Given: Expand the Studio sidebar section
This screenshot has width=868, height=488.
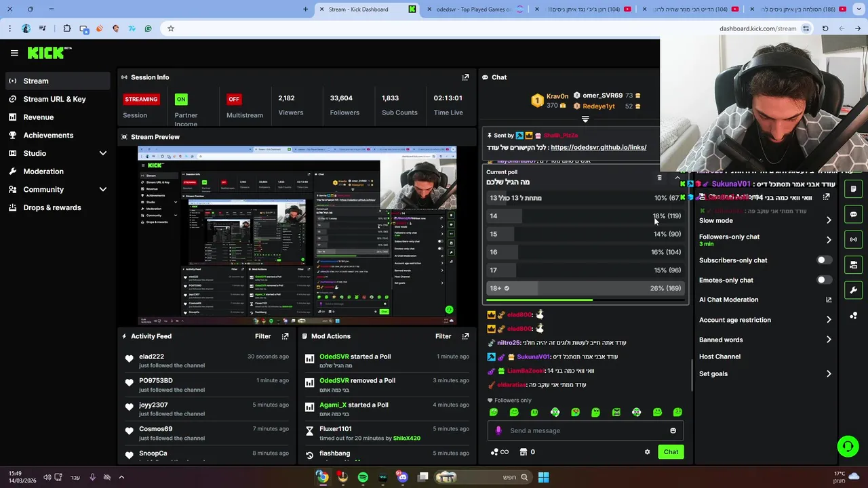Looking at the screenshot, I should (103, 153).
